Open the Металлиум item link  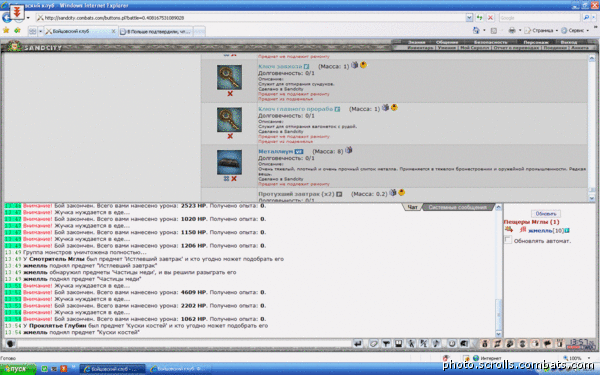tap(276, 152)
